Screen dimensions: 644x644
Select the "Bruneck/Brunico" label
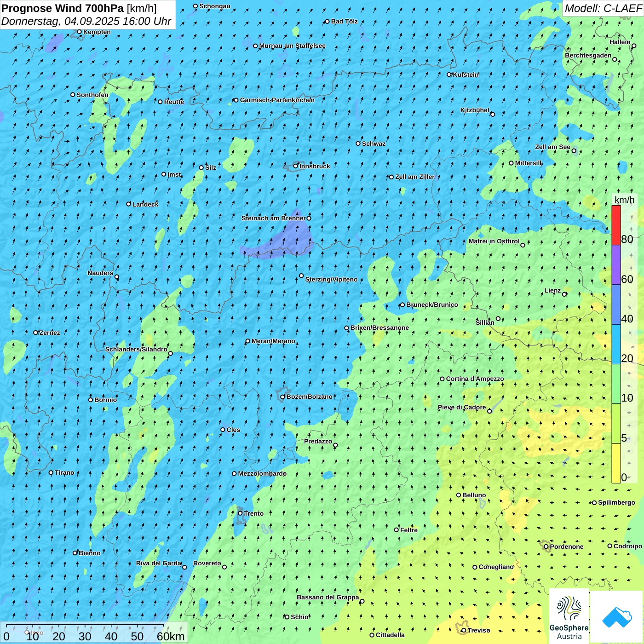click(432, 305)
